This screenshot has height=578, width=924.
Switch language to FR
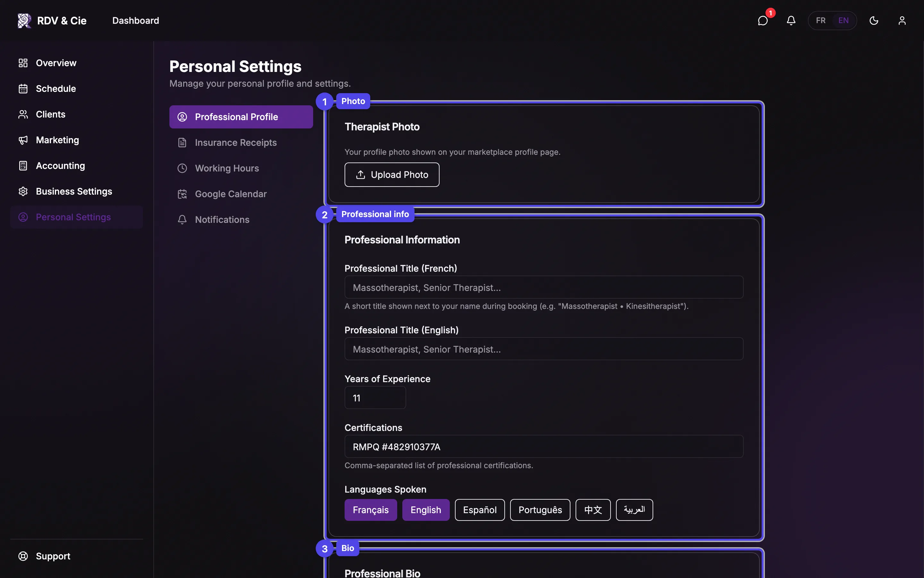pos(820,21)
